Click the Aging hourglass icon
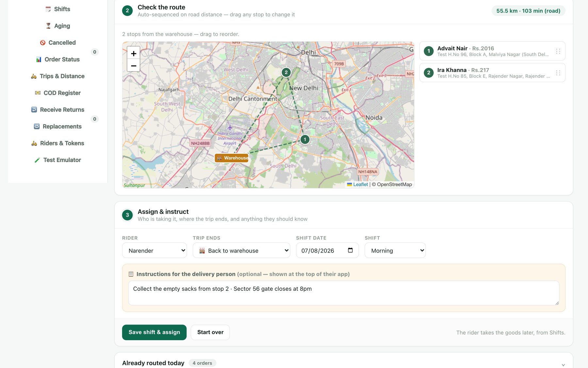The width and height of the screenshot is (588, 368). (48, 26)
